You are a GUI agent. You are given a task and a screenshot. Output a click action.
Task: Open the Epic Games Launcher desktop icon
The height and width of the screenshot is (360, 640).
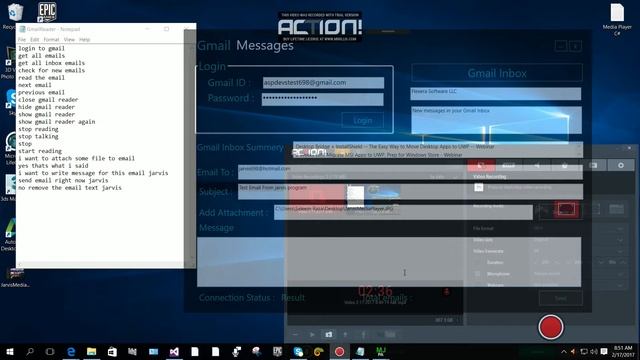click(47, 12)
